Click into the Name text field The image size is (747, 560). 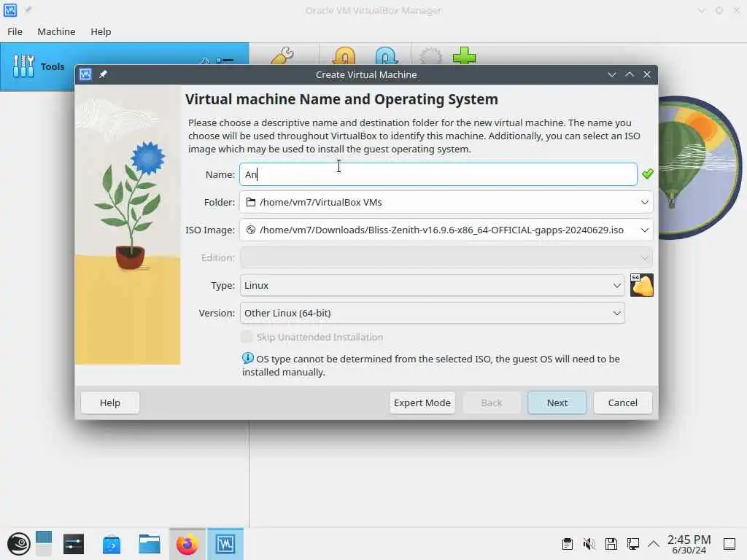pyautogui.click(x=438, y=174)
